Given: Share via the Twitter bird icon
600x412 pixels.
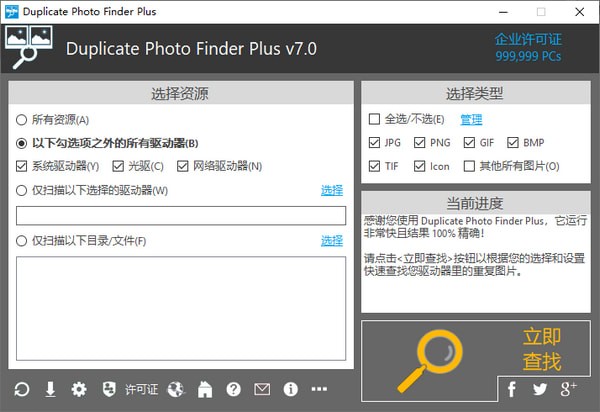Looking at the screenshot, I should (540, 389).
